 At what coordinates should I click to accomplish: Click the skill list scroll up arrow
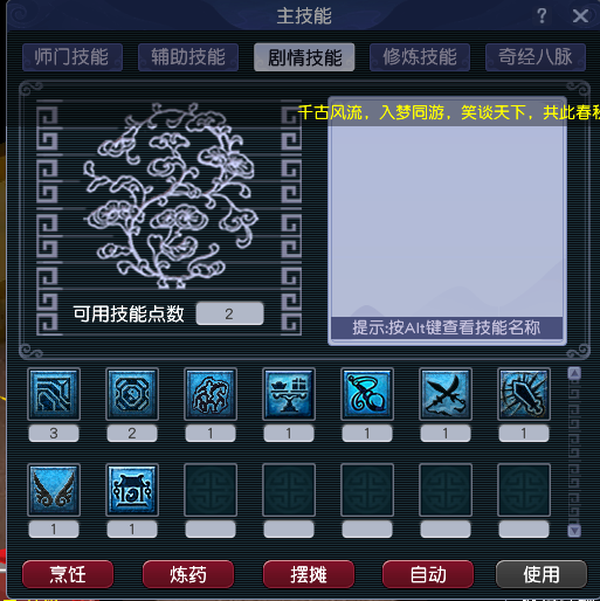tap(574, 373)
